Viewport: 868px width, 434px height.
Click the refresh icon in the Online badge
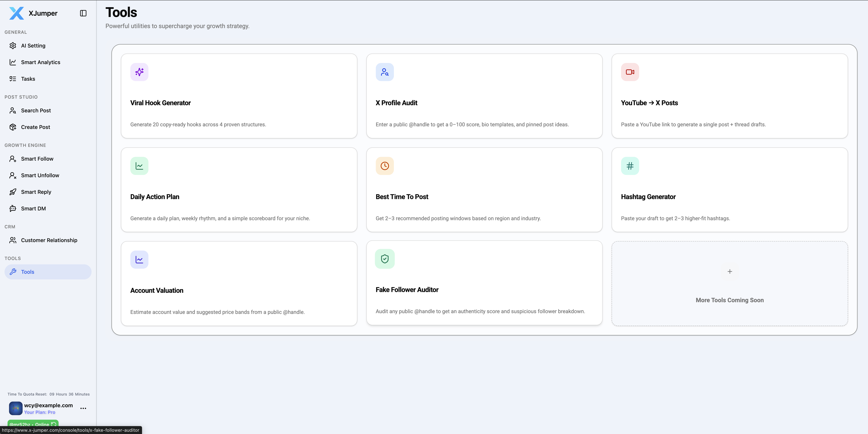click(x=54, y=425)
